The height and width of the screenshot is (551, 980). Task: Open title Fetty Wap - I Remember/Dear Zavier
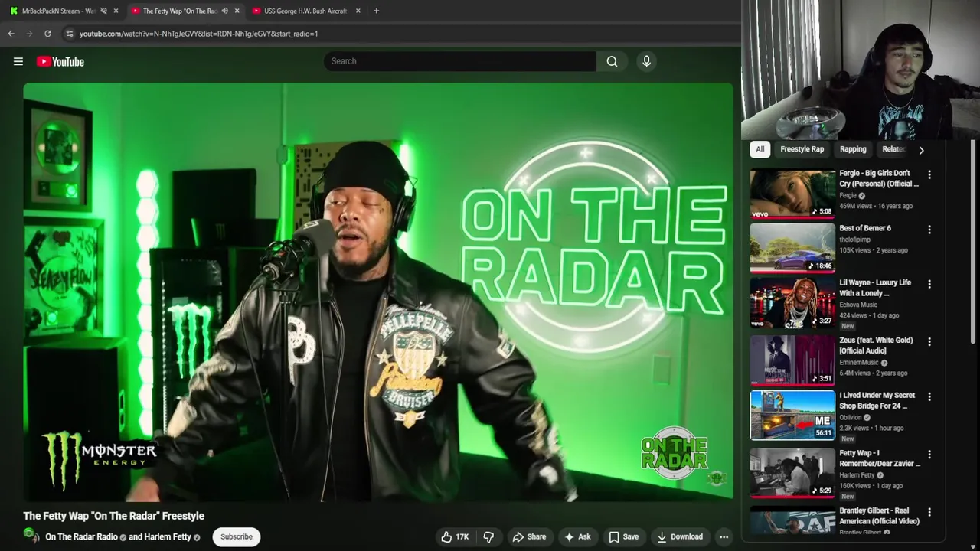pyautogui.click(x=880, y=458)
